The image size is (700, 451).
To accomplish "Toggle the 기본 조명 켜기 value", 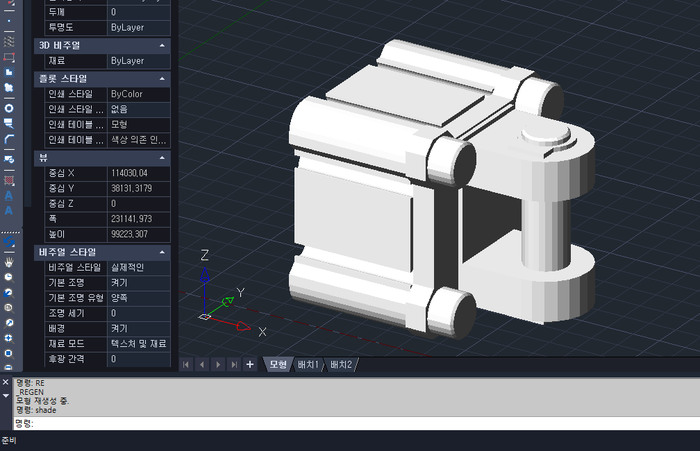I will (x=139, y=283).
